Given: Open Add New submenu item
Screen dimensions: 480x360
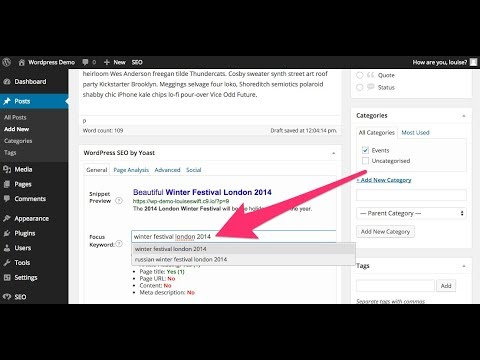Looking at the screenshot, I should pos(16,129).
